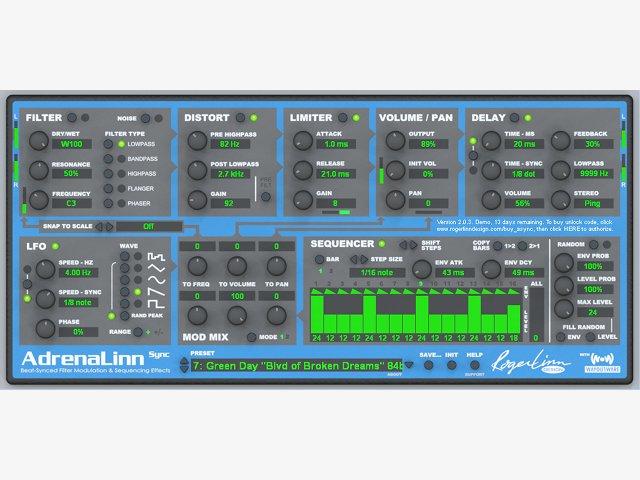Click the Limiter Attack knob

coord(303,141)
